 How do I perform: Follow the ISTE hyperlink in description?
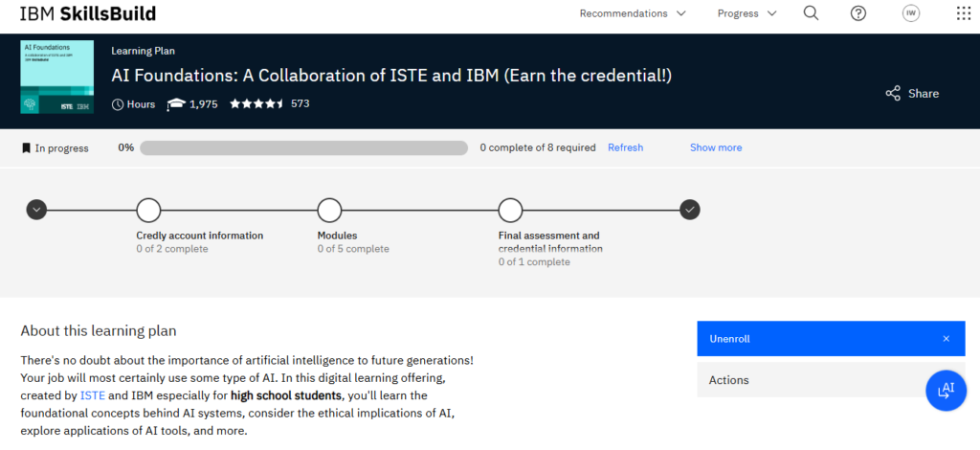[x=93, y=395]
